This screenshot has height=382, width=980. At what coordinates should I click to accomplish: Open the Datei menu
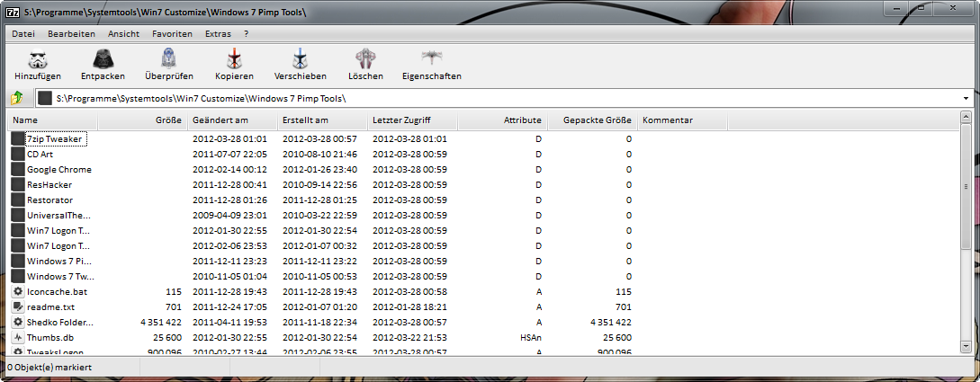[x=23, y=34]
